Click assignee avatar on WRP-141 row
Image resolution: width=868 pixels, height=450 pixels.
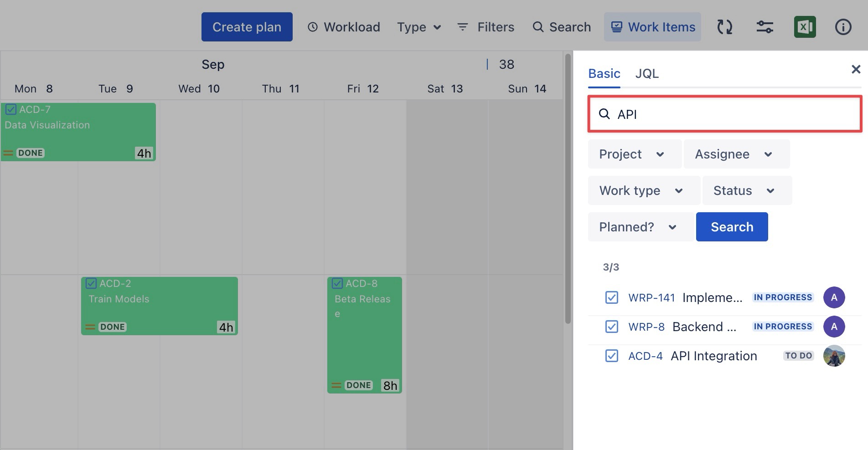pos(834,297)
